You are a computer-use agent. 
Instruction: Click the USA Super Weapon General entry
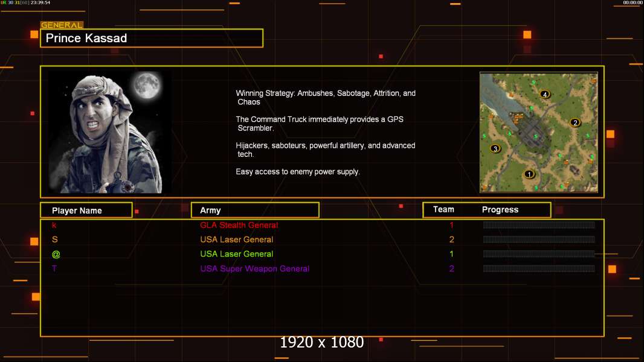[x=255, y=268]
